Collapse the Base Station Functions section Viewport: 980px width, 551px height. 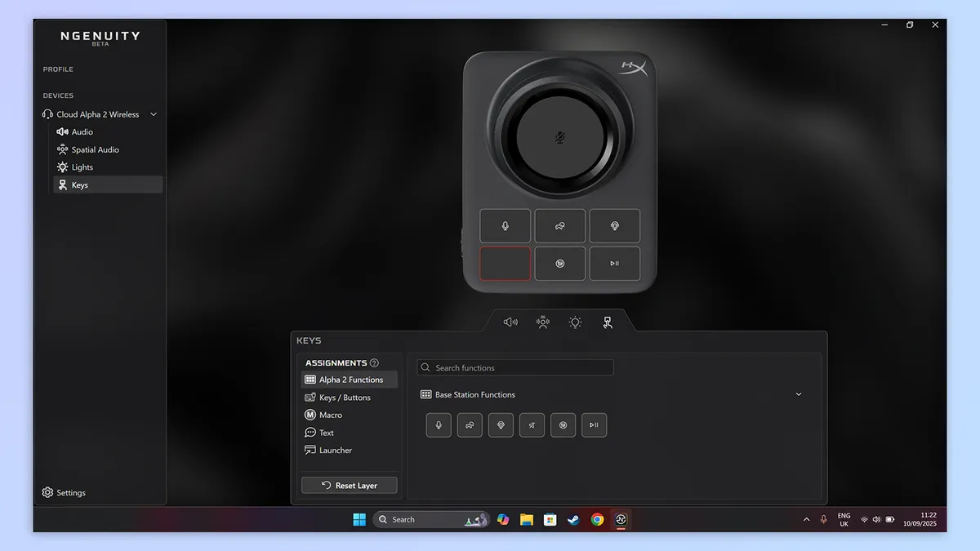coord(798,394)
